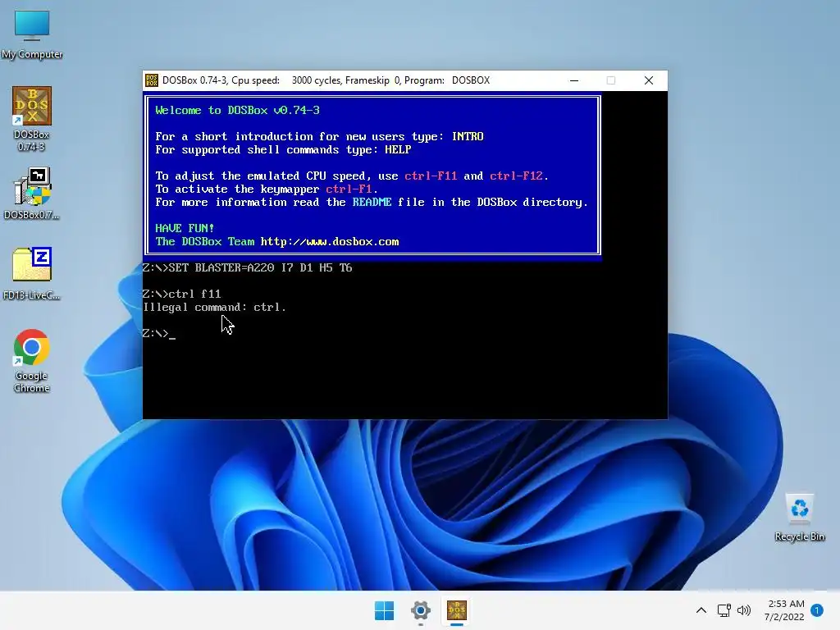Viewport: 840px width, 630px height.
Task: Click the README word in the banner
Action: pyautogui.click(x=372, y=202)
